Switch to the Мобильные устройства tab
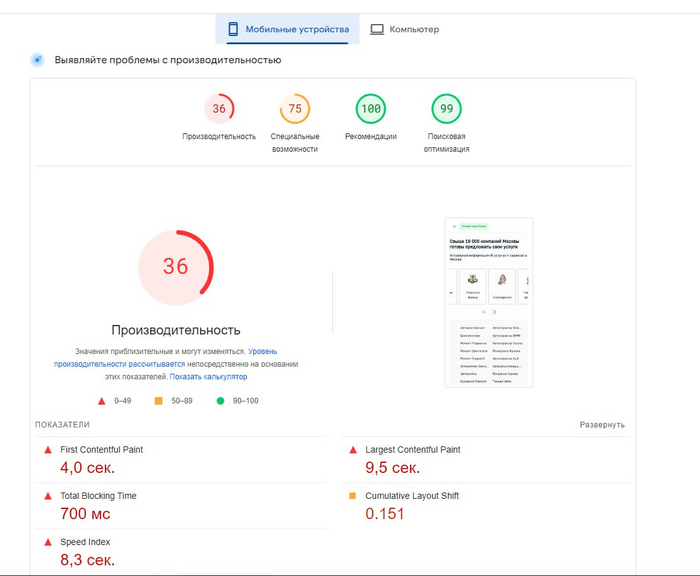The width and height of the screenshot is (700, 576). pos(288,29)
